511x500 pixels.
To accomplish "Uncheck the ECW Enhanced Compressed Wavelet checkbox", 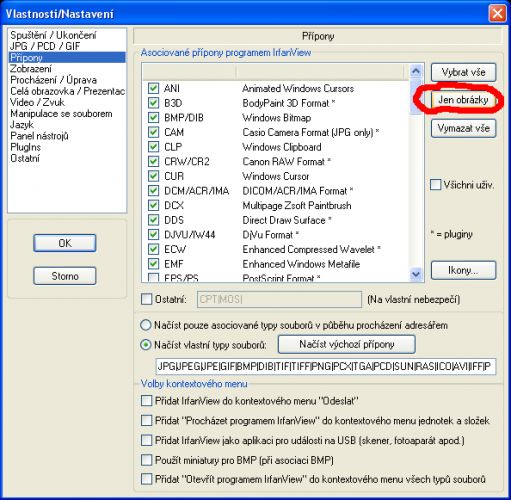I will point(153,249).
